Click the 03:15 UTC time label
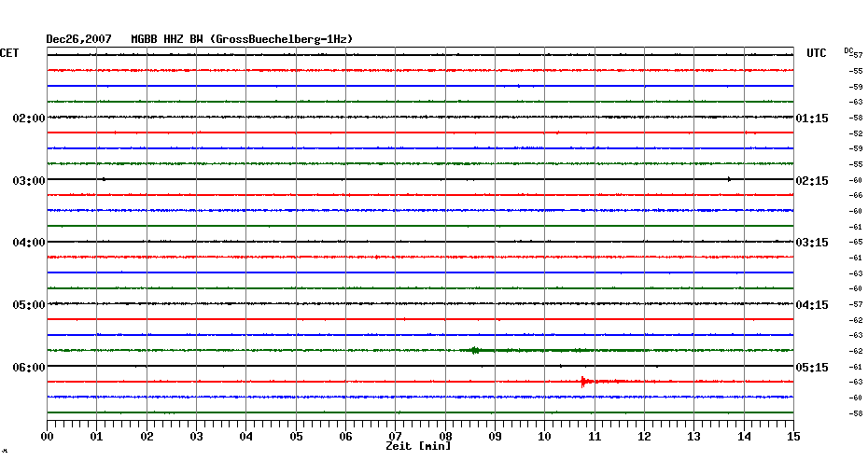868x461 pixels. [x=812, y=243]
